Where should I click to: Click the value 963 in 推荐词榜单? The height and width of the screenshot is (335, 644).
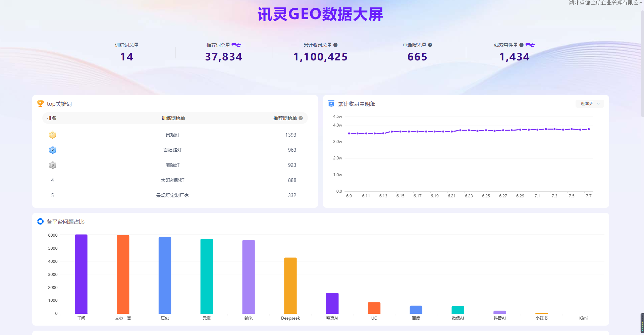[292, 150]
